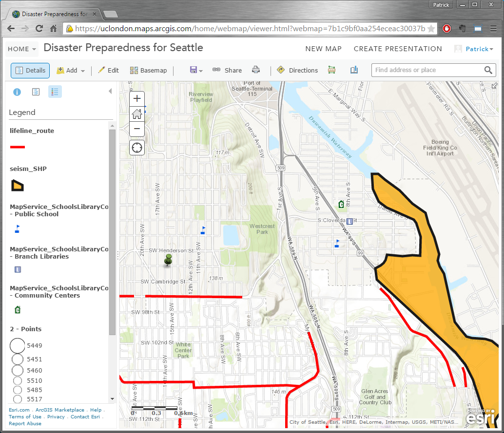Return to default map extent (home)
Image resolution: width=504 pixels, height=433 pixels.
(x=137, y=114)
